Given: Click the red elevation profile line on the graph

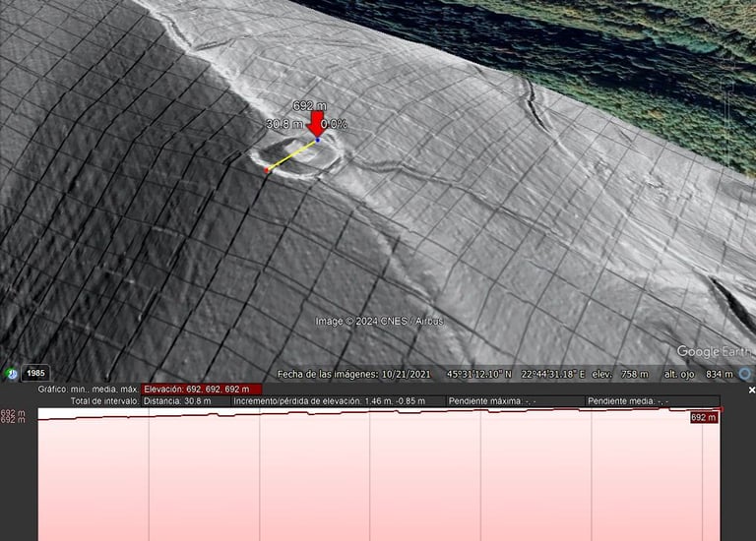Looking at the screenshot, I should (x=379, y=413).
